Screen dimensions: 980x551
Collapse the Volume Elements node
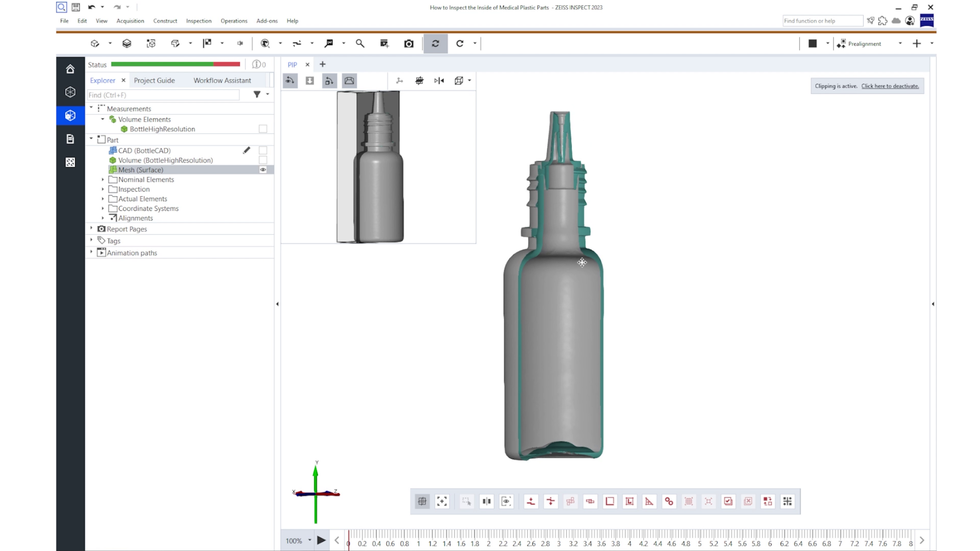coord(102,119)
